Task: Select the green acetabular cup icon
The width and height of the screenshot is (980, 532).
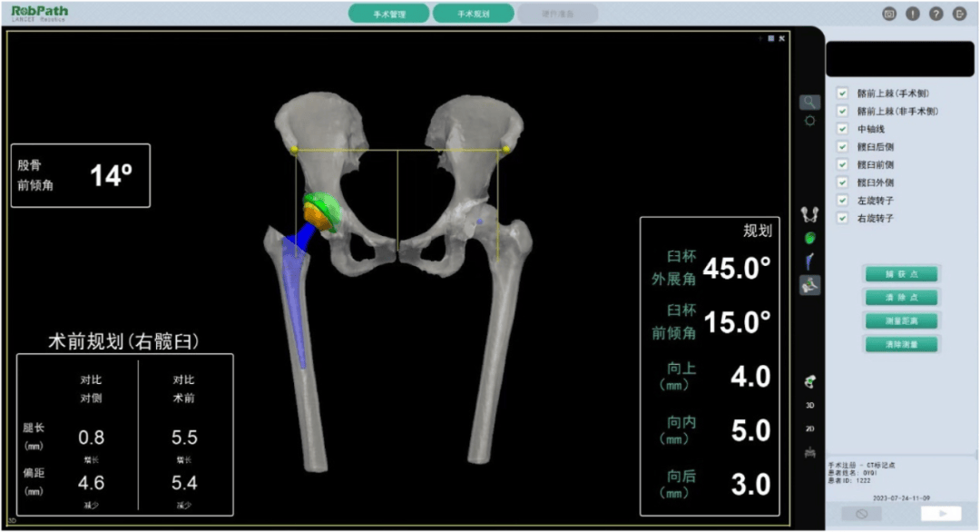Action: point(809,238)
